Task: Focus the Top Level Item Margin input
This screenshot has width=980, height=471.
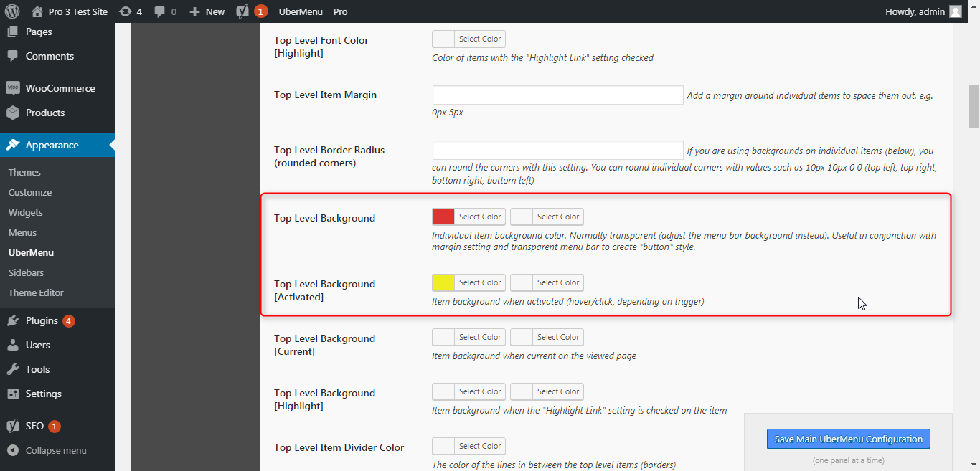Action: (x=557, y=95)
